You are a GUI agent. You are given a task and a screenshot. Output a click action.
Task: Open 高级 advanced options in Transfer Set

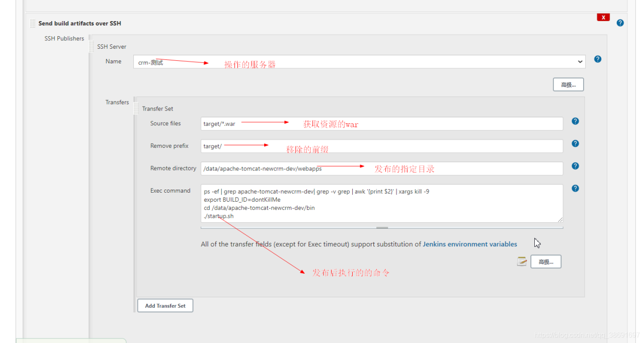pos(545,262)
